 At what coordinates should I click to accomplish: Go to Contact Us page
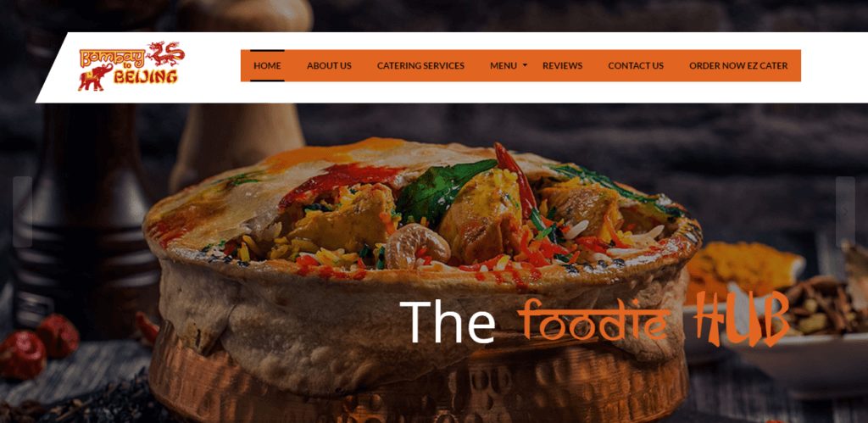pos(636,65)
